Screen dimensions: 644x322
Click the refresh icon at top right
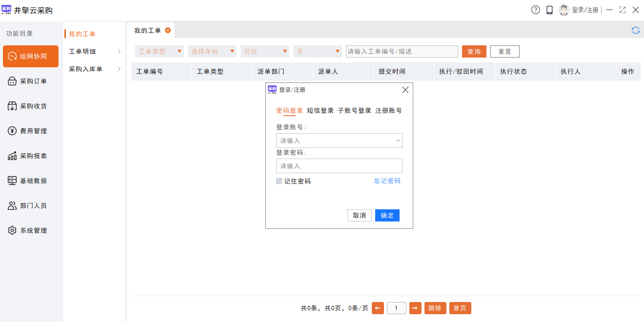pos(635,30)
